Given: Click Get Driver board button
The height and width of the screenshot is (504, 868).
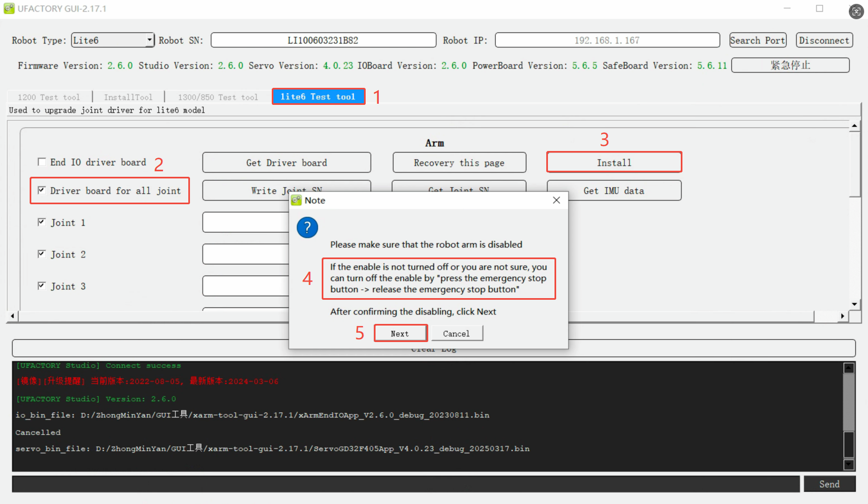Looking at the screenshot, I should tap(287, 163).
